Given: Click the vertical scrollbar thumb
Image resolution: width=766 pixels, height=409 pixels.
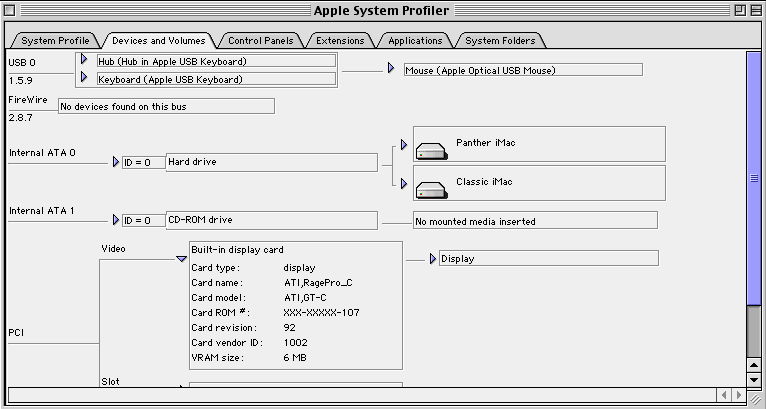Looking at the screenshot, I should pyautogui.click(x=754, y=178).
